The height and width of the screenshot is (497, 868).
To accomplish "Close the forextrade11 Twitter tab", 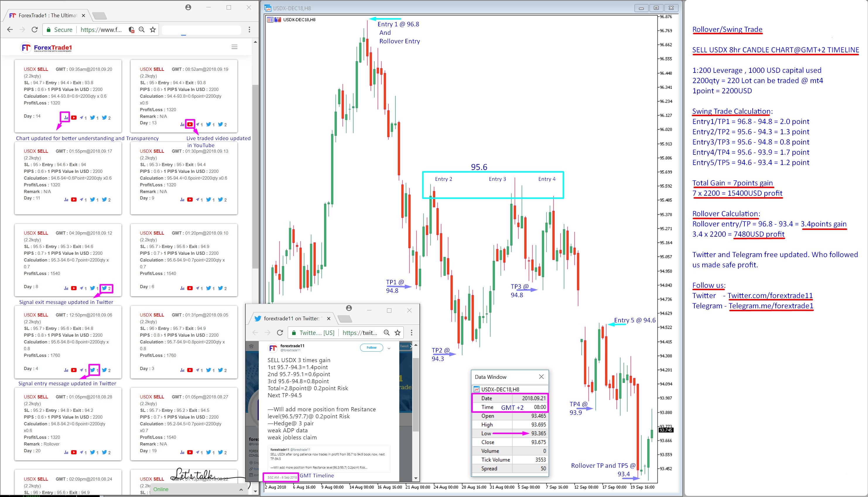I will point(329,319).
